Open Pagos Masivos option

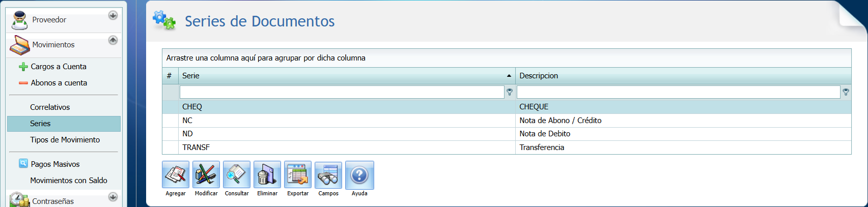point(55,164)
